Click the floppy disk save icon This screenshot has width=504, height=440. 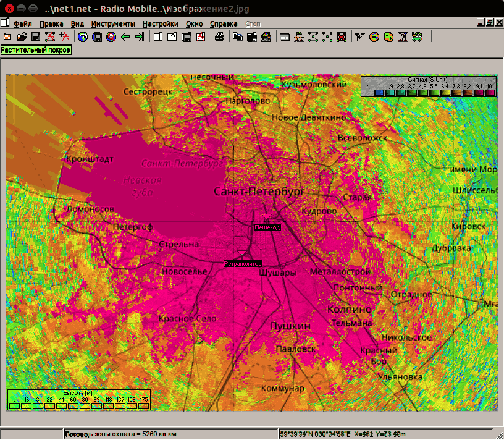pyautogui.click(x=36, y=37)
